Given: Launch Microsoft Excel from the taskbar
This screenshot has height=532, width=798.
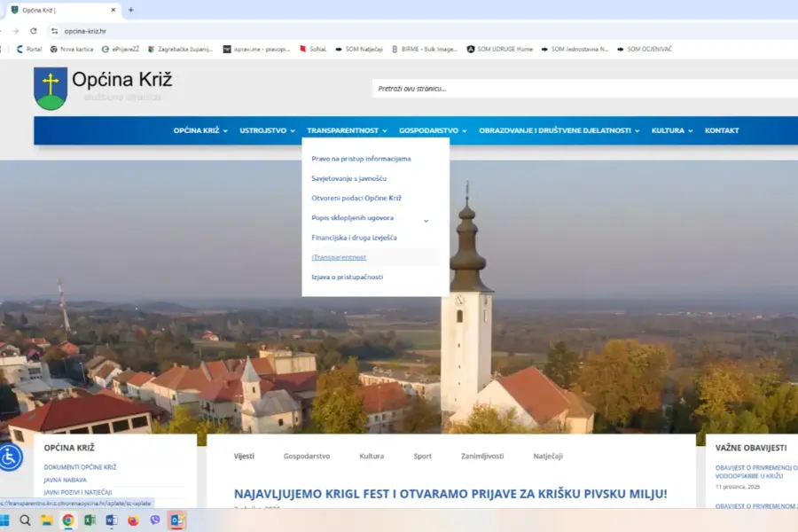Looking at the screenshot, I should pos(89,520).
